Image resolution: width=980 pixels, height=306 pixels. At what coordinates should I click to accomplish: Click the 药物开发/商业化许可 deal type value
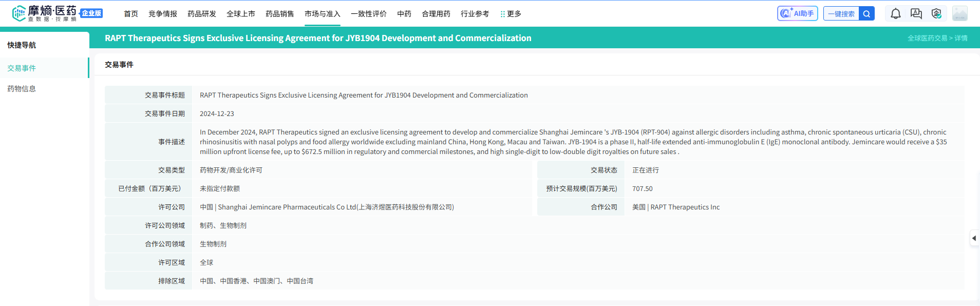231,170
